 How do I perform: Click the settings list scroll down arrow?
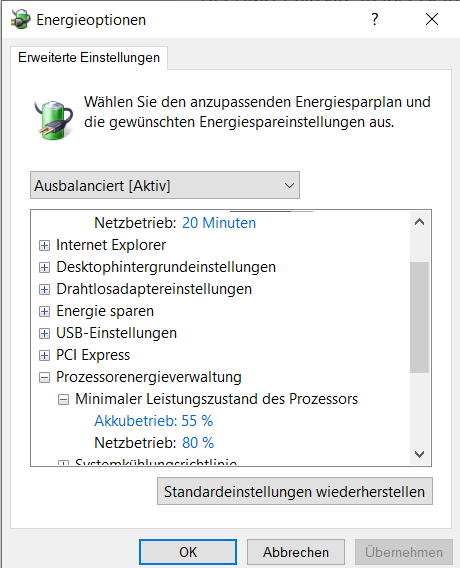[x=419, y=454]
